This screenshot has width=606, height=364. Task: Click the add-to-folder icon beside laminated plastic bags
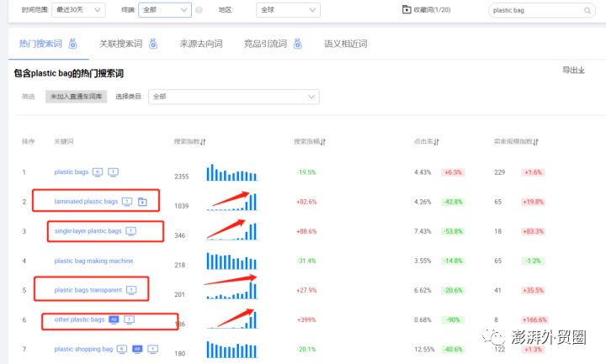tap(142, 202)
